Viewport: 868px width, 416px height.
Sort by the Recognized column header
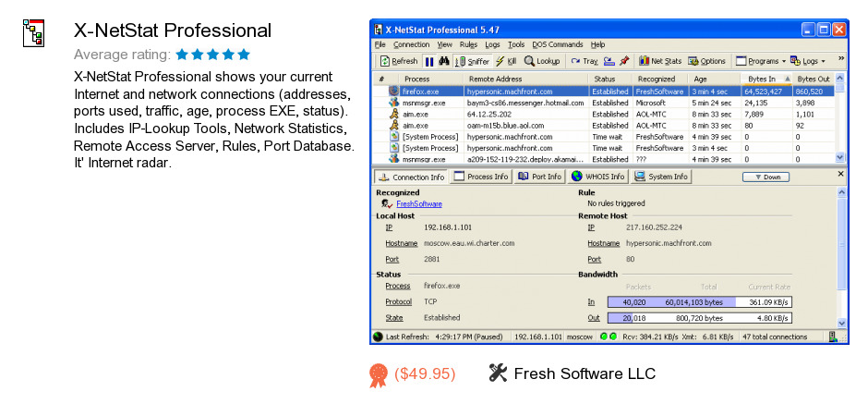[x=660, y=79]
